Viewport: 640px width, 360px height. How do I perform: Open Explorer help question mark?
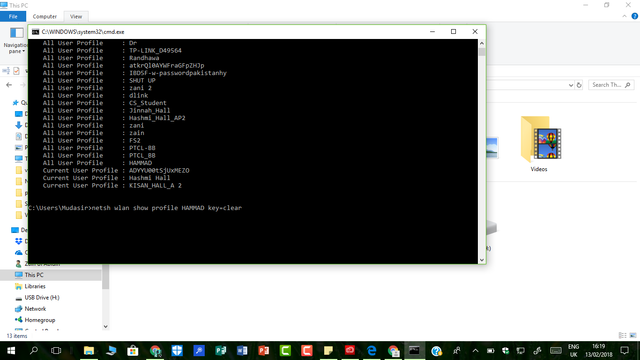click(635, 16)
